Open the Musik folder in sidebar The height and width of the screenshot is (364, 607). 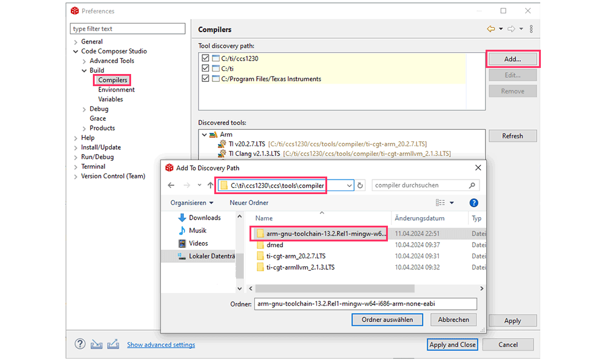tap(192, 231)
